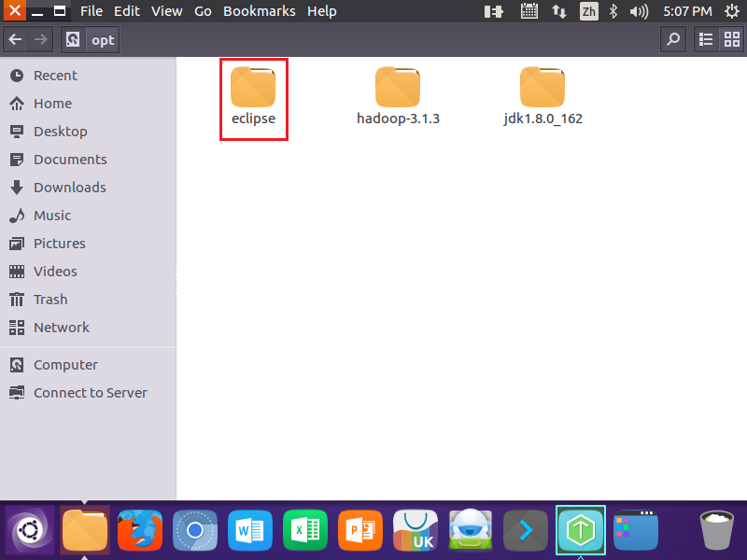Launch Firefox from the dock

click(140, 530)
